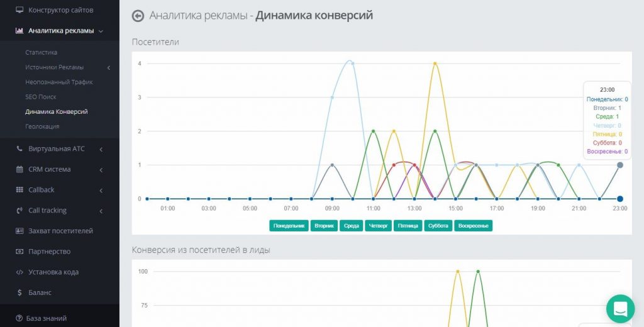Click the back arrow icon beside the page title

click(138, 16)
